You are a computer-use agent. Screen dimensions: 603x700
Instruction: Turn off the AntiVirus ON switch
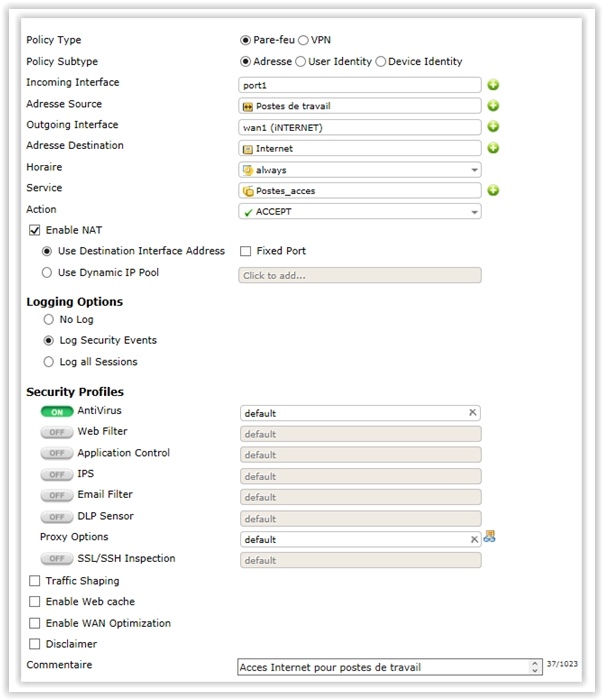[x=56, y=412]
